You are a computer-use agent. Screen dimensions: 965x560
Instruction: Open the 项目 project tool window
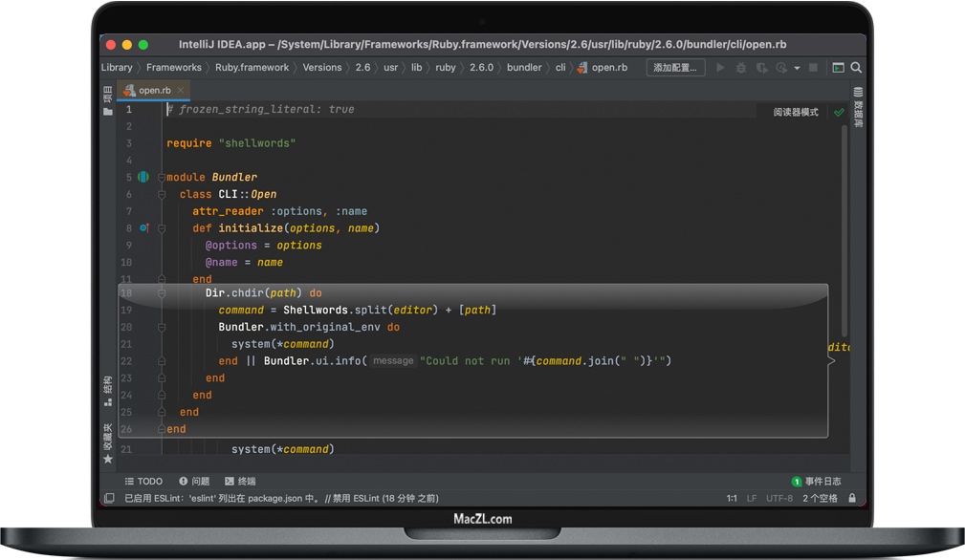(x=107, y=96)
